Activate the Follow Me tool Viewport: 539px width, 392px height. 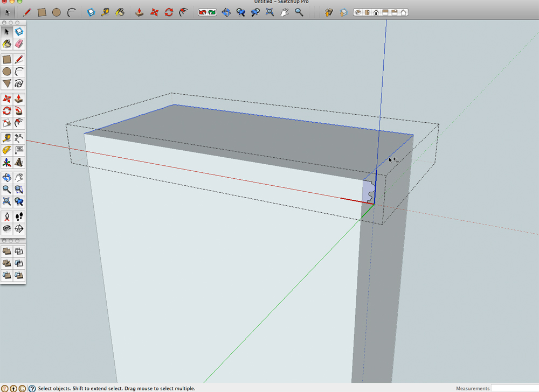(x=19, y=111)
